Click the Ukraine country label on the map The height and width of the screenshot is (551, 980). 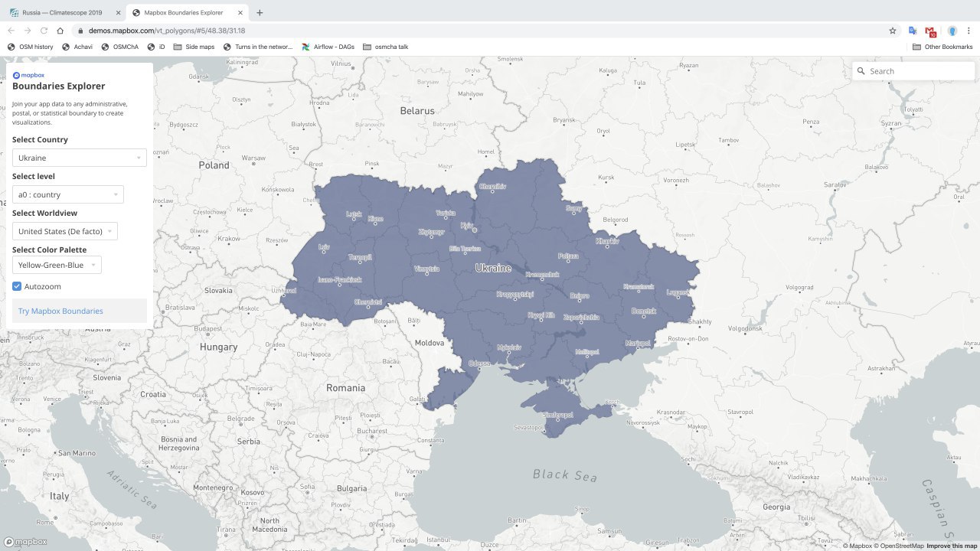click(x=493, y=269)
